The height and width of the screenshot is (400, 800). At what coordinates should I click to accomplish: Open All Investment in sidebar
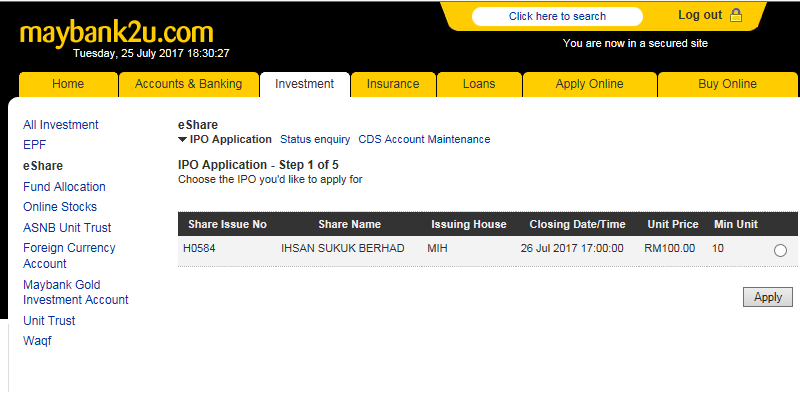(x=61, y=125)
